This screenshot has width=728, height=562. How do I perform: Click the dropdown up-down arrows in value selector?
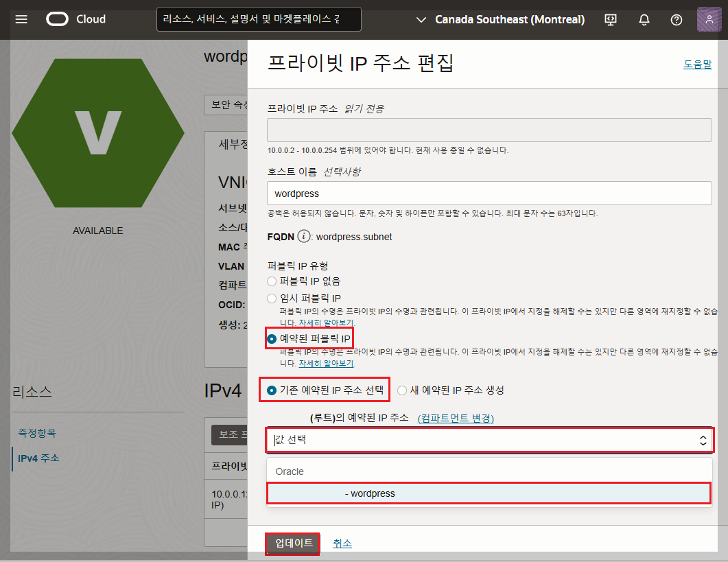click(703, 441)
